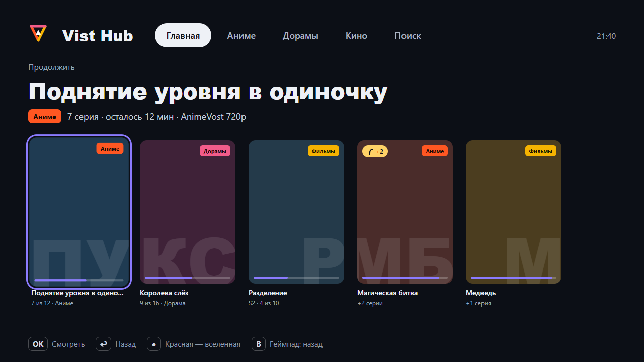Click the 9 из 16 · Дорама text
The image size is (644, 362).
point(163,303)
